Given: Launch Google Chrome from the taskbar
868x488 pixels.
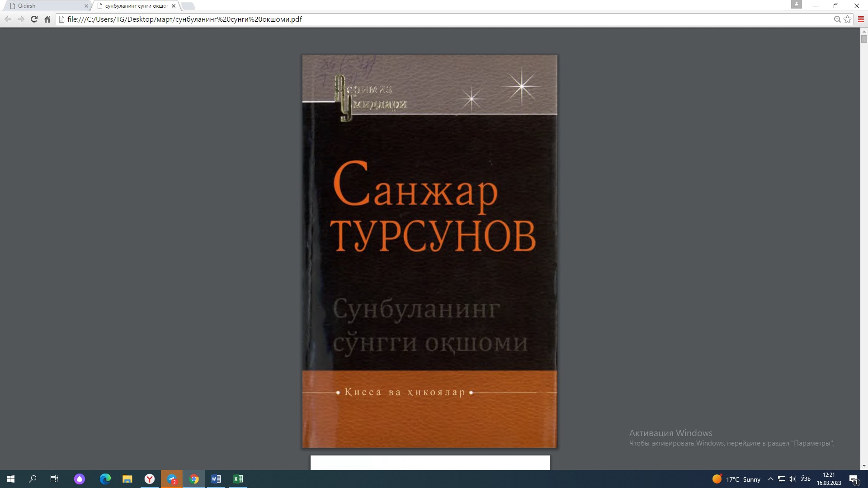Looking at the screenshot, I should [193, 479].
